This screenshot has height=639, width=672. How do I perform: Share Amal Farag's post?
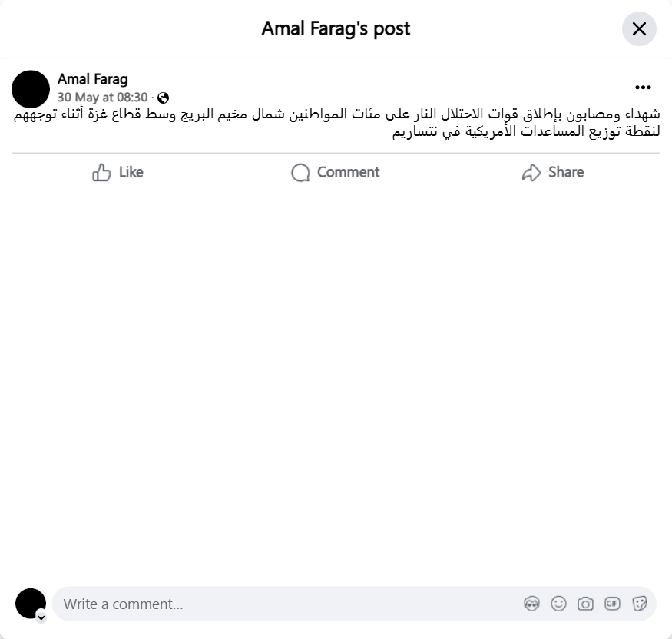(553, 172)
